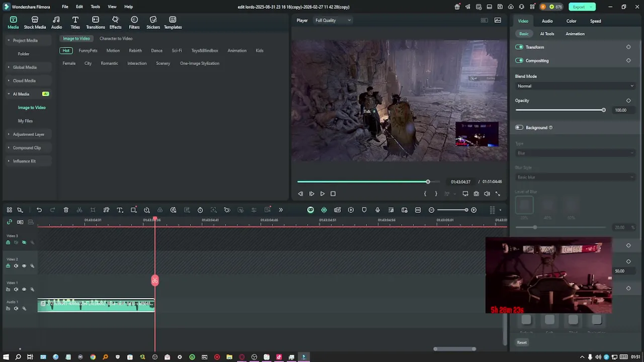
Task: Click the zoom-in plus icon on timeline
Action: point(473,210)
